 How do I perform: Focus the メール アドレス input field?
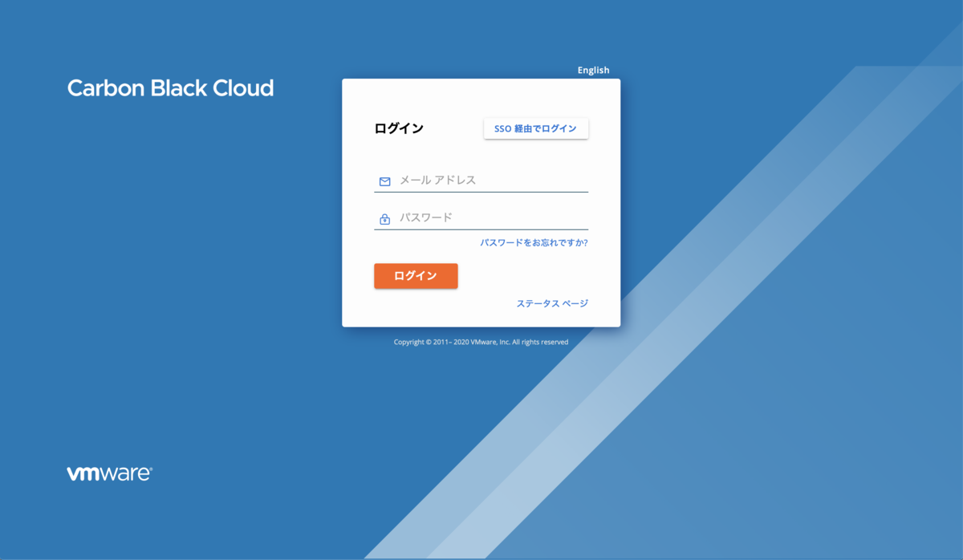click(481, 181)
